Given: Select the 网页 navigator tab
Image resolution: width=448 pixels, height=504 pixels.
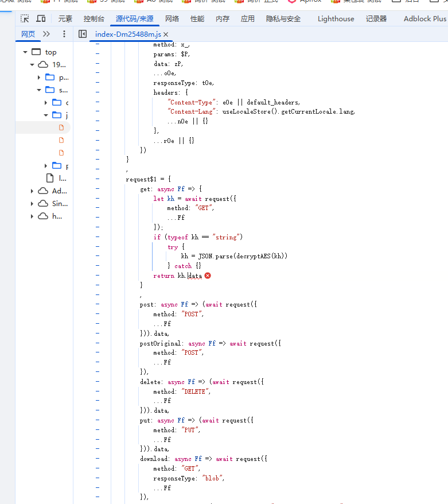Looking at the screenshot, I should coord(28,34).
